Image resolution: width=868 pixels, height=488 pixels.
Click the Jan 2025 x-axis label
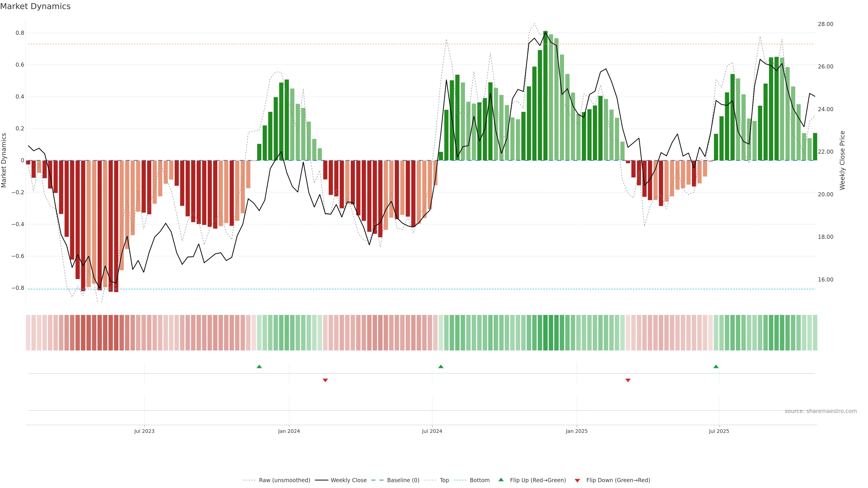tap(577, 431)
